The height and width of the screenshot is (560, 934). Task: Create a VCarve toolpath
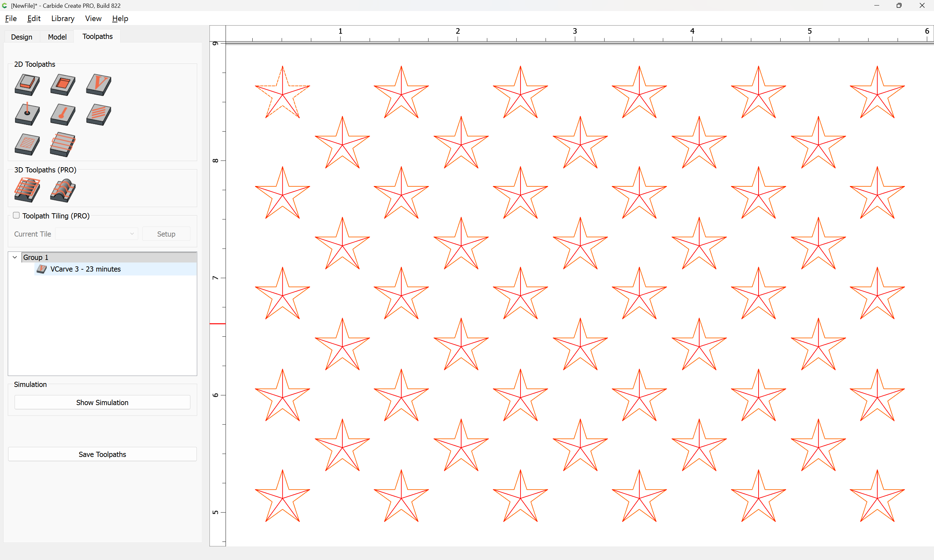pos(99,84)
